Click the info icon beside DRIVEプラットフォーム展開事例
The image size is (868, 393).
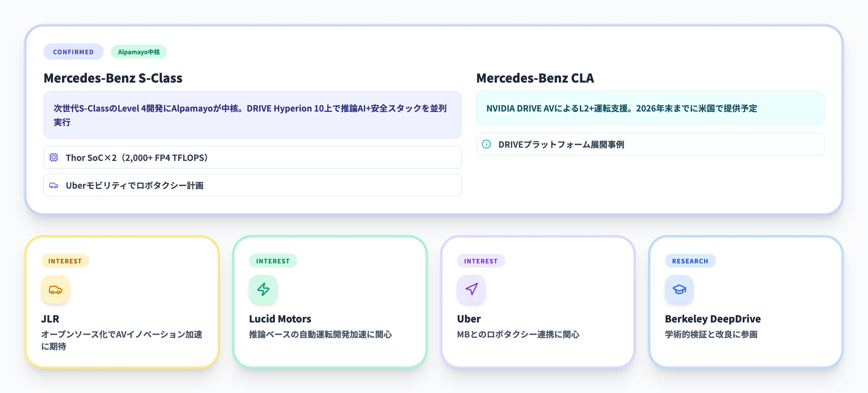486,144
